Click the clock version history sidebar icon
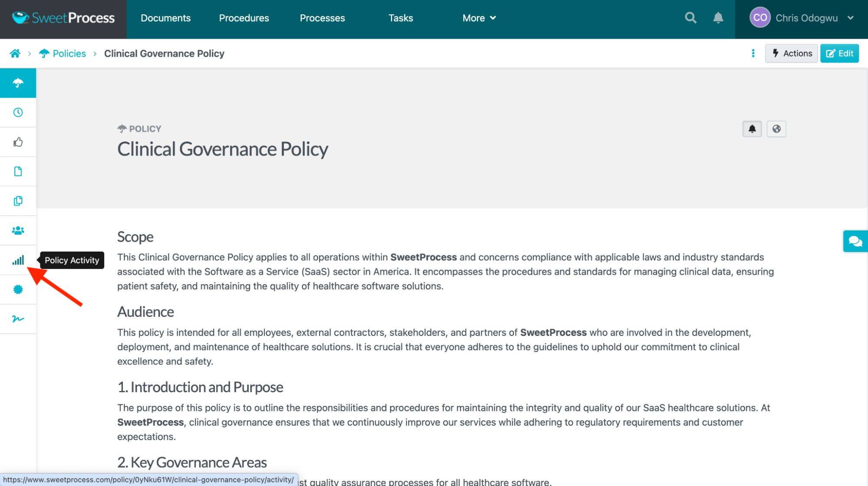 pos(18,112)
